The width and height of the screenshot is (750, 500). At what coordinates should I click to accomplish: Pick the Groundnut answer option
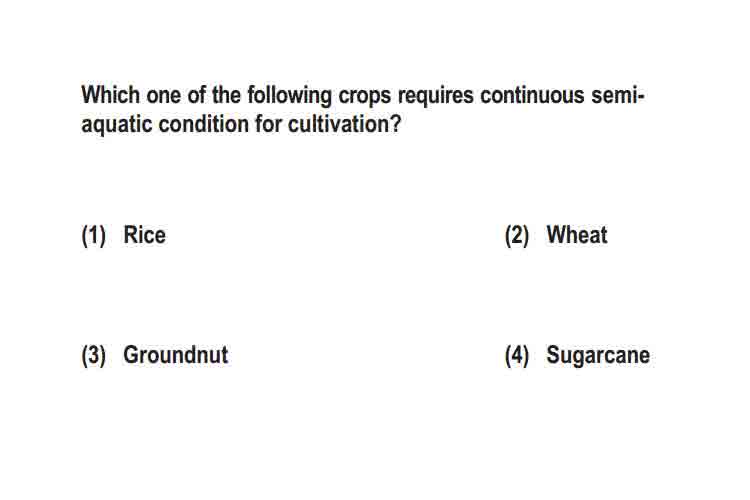pyautogui.click(x=176, y=355)
